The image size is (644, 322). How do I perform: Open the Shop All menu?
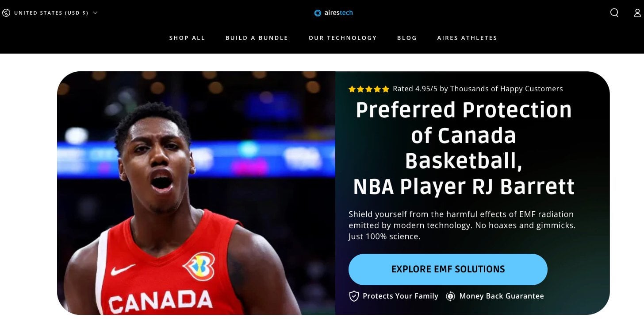[187, 38]
